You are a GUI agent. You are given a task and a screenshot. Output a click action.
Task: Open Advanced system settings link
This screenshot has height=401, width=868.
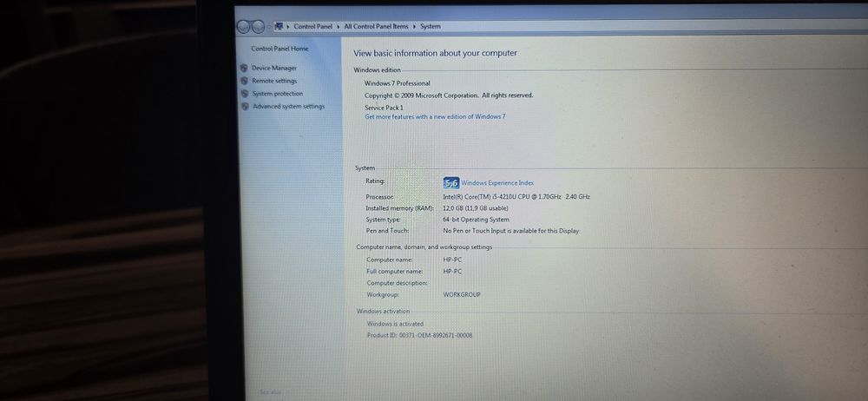(x=288, y=107)
